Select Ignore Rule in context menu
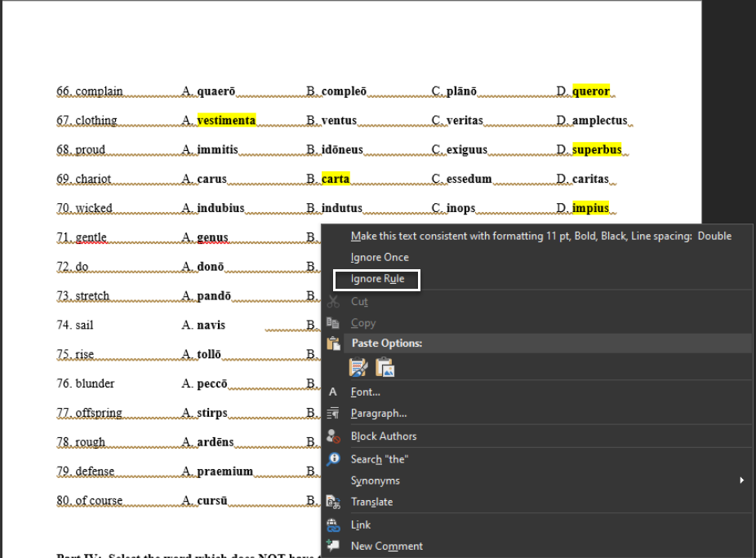Image resolution: width=756 pixels, height=558 pixels. (x=377, y=279)
